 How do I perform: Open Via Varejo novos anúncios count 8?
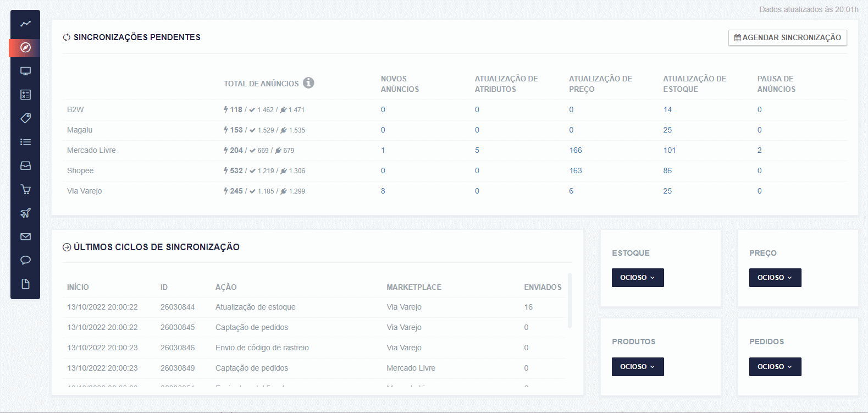pyautogui.click(x=383, y=191)
